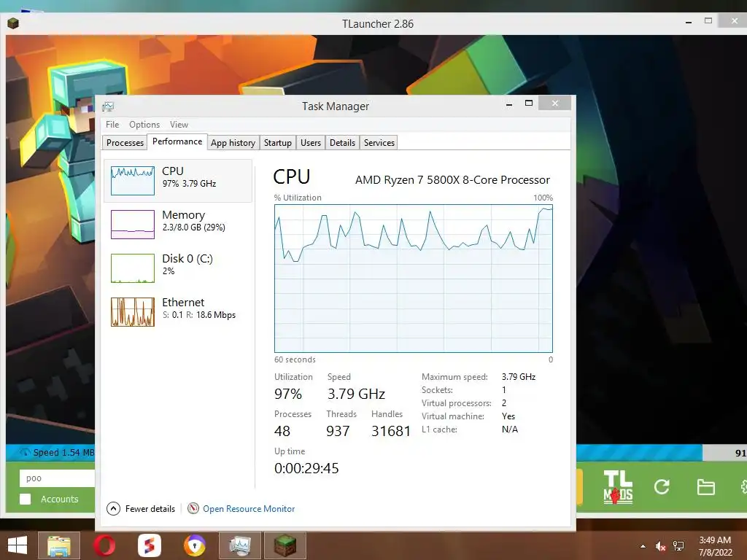Open the Windows Start button
Image resolution: width=747 pixels, height=560 pixels.
(18, 545)
